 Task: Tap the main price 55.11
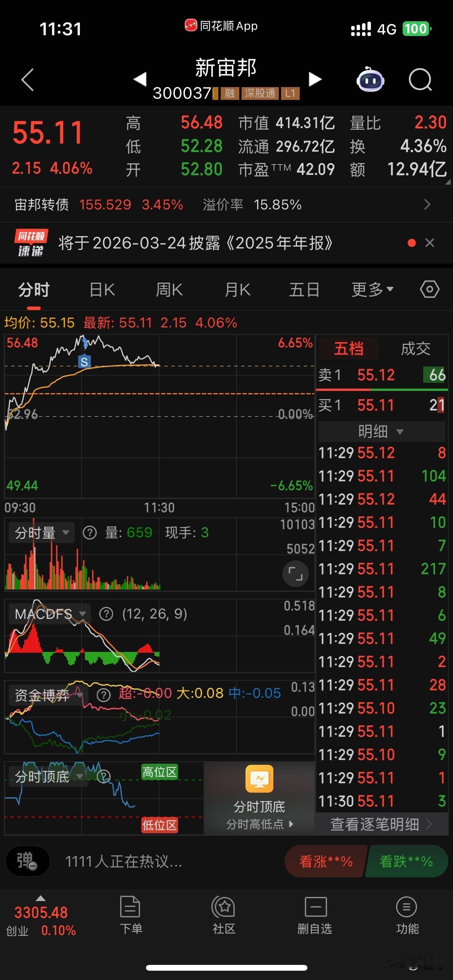click(x=48, y=132)
